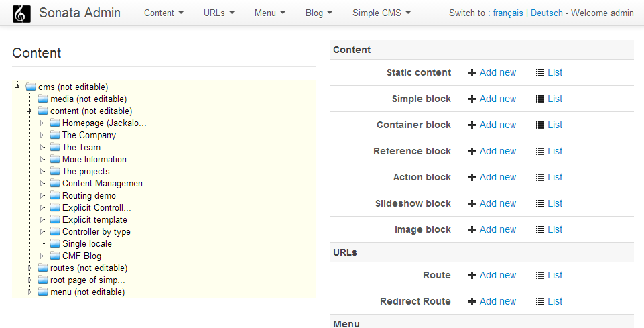Viewport: 644px width, 328px height.
Task: Click the media folder icon
Action: [x=43, y=99]
